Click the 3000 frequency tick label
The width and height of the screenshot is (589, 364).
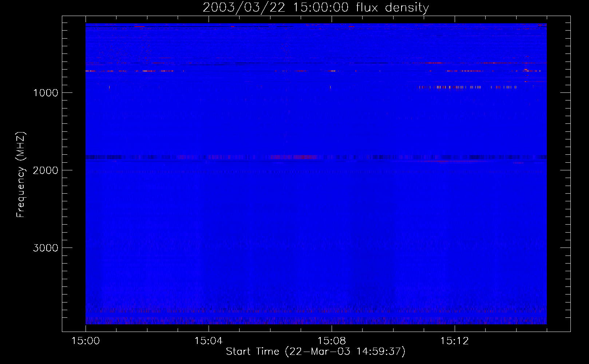46,248
